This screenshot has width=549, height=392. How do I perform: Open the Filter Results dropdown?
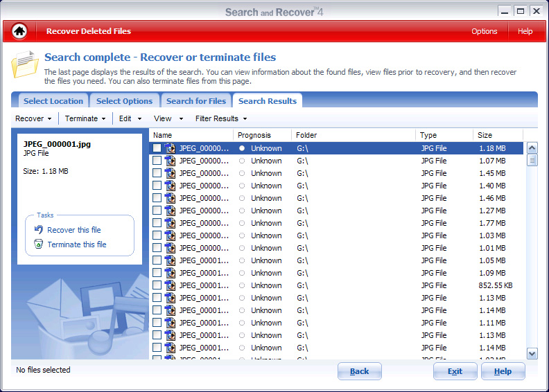coord(220,118)
